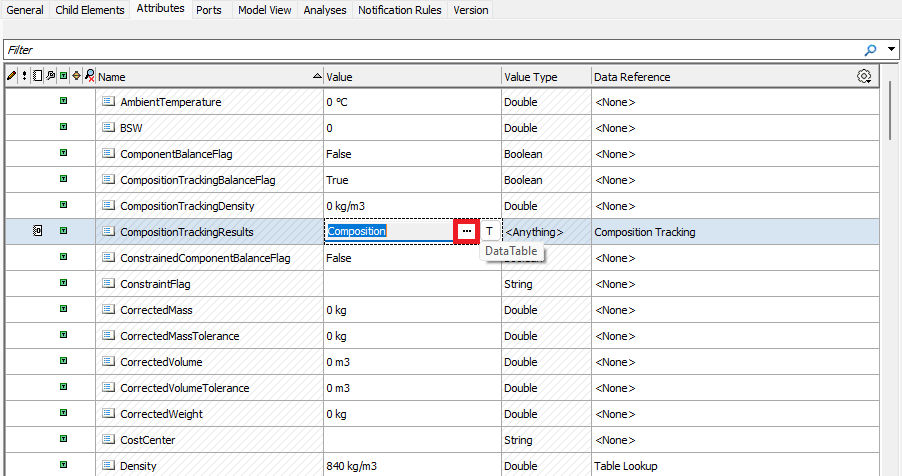Click the False value of ComponentBalanceFlag
This screenshot has height=476, width=902.
(339, 154)
